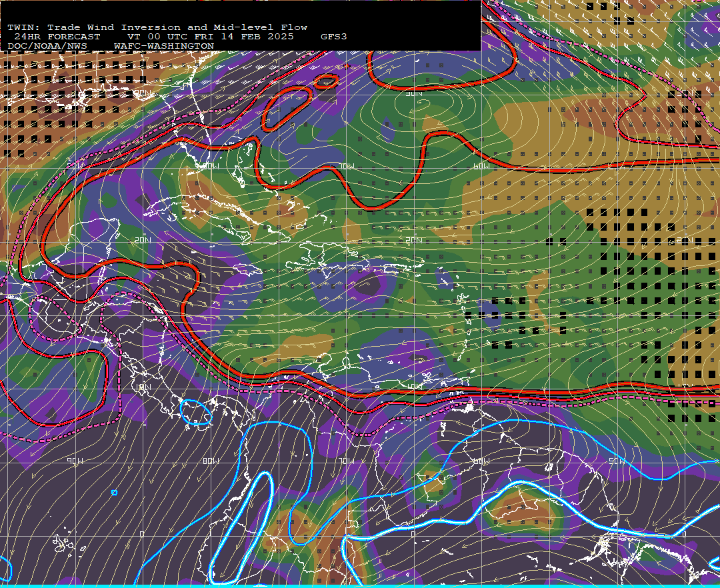The width and height of the screenshot is (720, 588).
Task: Click the '50W' longitude label off Brazil coast
Action: 616,461
